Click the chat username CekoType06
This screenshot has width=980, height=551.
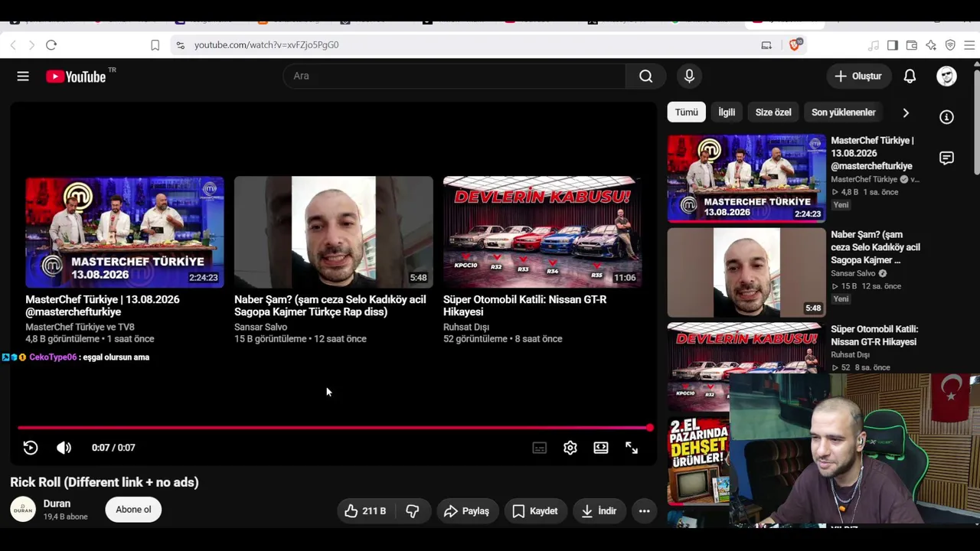click(53, 357)
